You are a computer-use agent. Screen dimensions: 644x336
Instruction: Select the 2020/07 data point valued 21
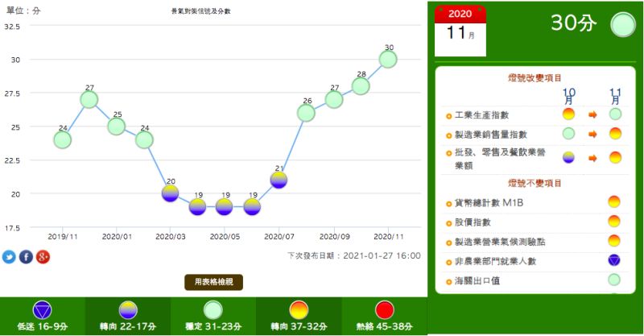[279, 180]
